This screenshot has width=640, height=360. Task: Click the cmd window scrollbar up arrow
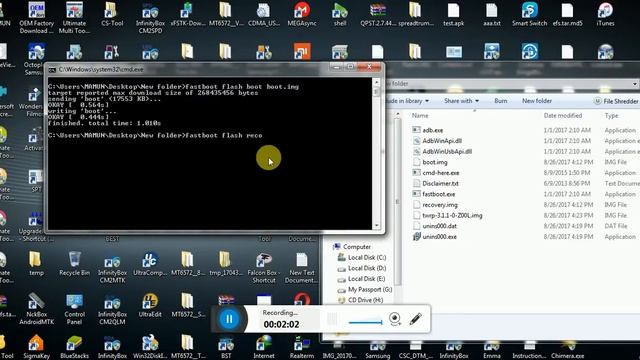376,82
